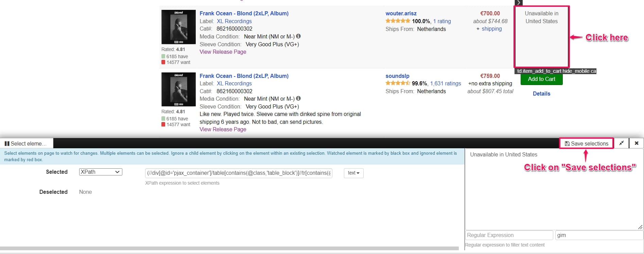Open the XPath selector type dropdown
Image resolution: width=644 pixels, height=254 pixels.
click(x=101, y=172)
